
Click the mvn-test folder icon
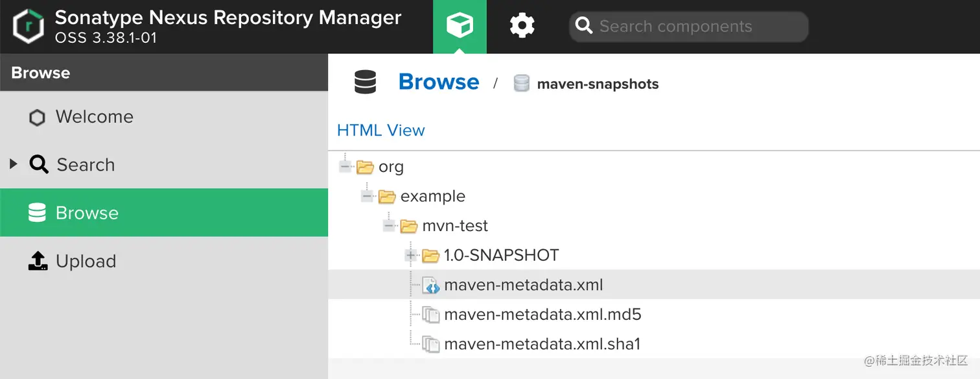(x=408, y=226)
